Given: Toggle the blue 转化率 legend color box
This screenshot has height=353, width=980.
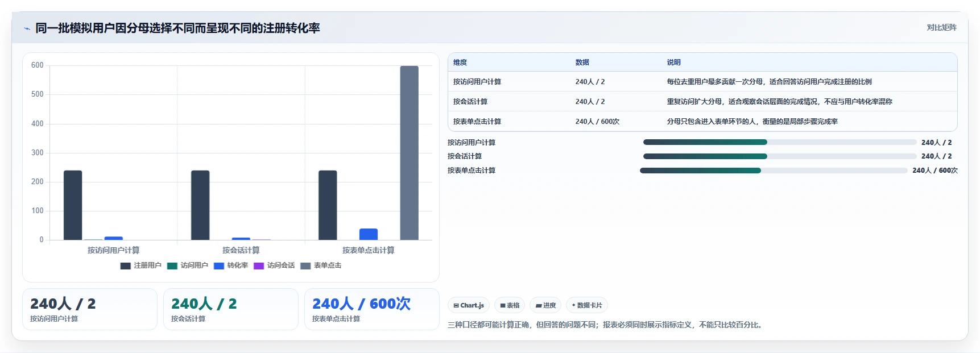Looking at the screenshot, I should 219,266.
